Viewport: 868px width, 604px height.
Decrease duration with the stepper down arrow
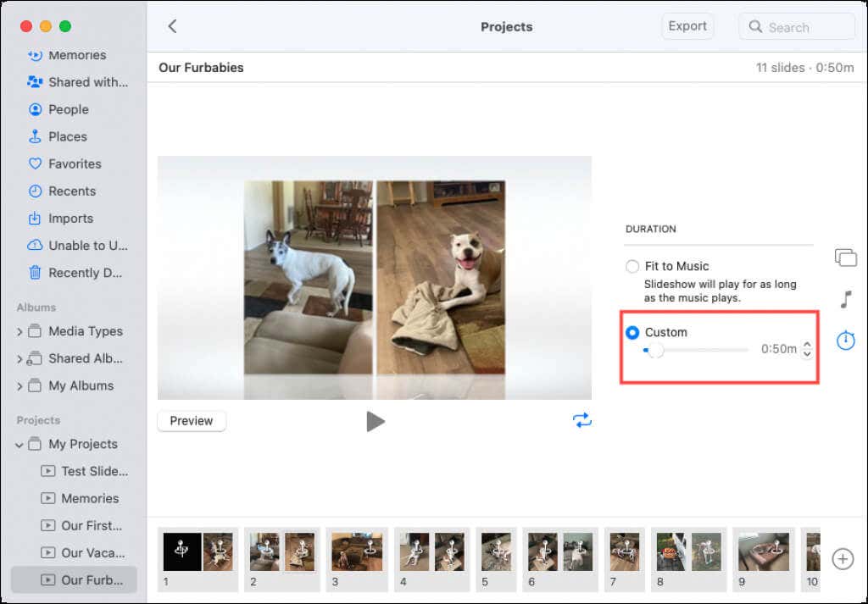click(x=807, y=354)
